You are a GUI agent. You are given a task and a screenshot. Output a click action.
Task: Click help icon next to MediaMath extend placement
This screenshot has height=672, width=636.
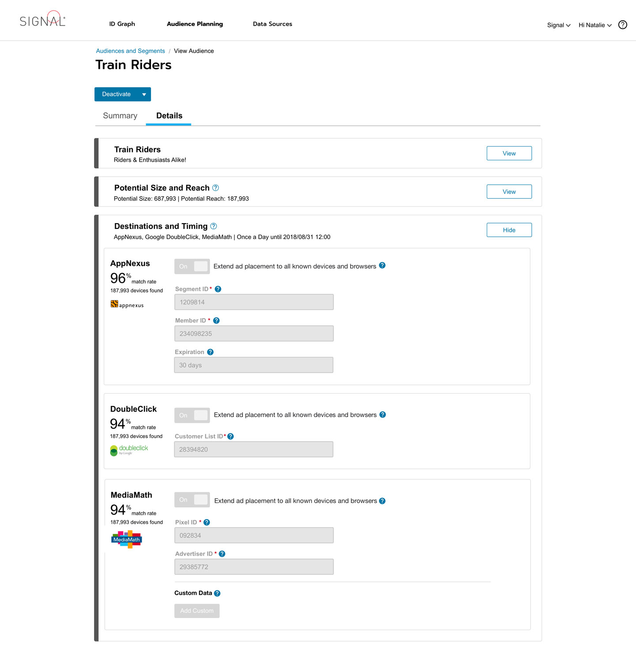click(382, 501)
